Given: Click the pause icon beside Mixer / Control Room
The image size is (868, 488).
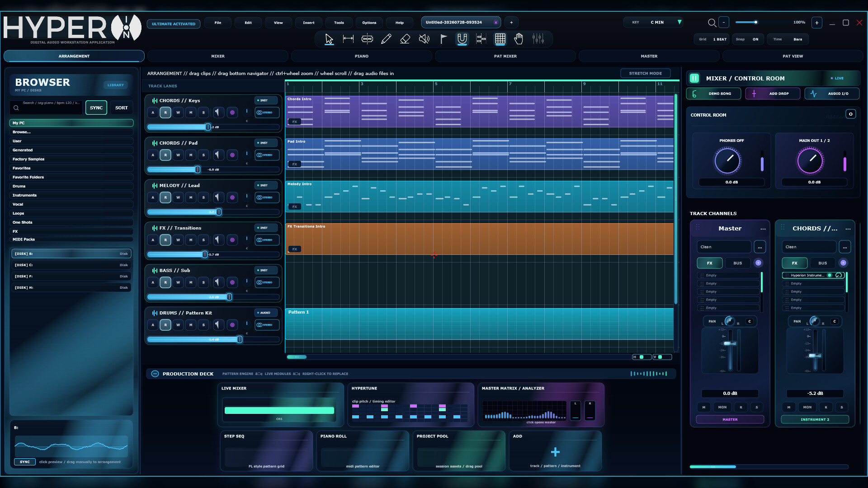Looking at the screenshot, I should pyautogui.click(x=694, y=78).
